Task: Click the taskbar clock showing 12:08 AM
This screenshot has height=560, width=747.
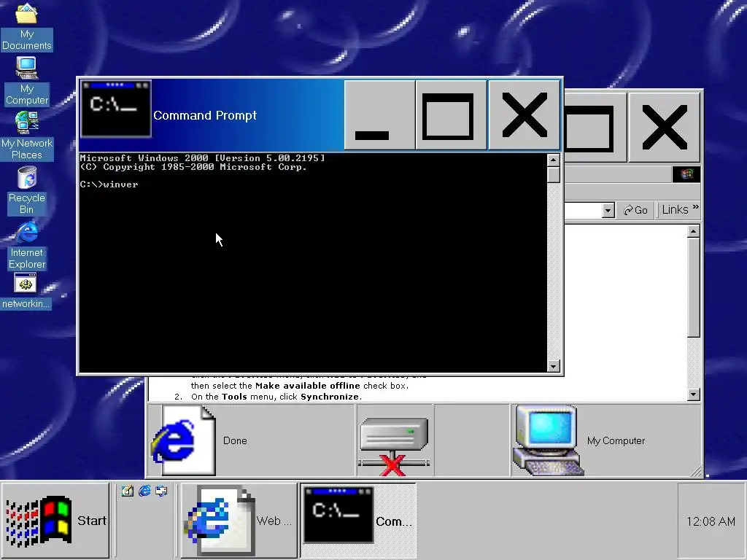Action: coord(711,521)
